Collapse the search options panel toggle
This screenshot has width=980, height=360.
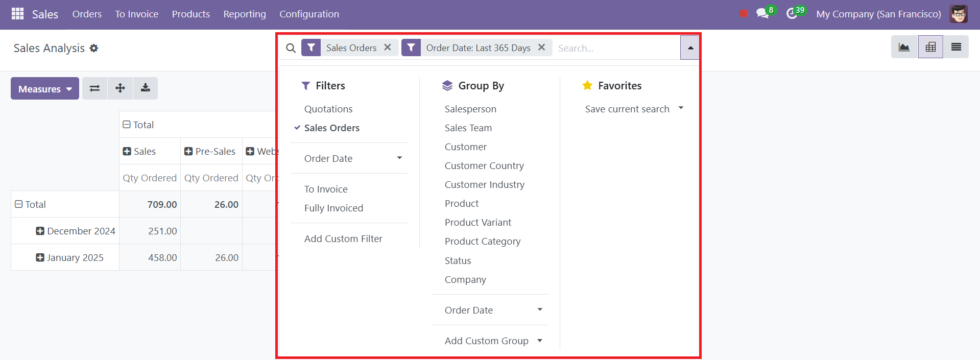(690, 47)
